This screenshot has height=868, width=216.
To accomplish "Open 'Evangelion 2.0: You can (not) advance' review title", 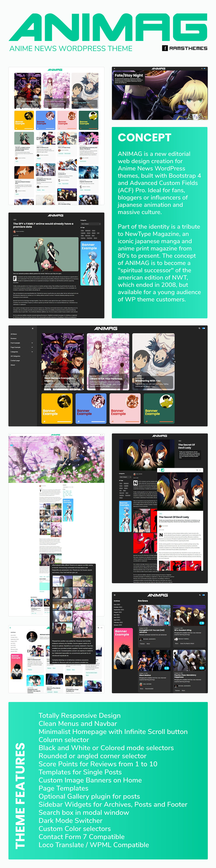I will click(x=151, y=631).
